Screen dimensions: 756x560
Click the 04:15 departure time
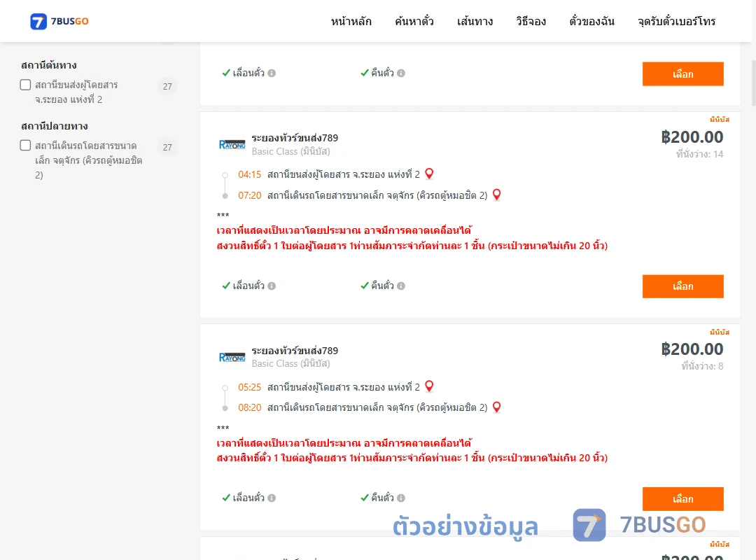[x=249, y=174]
